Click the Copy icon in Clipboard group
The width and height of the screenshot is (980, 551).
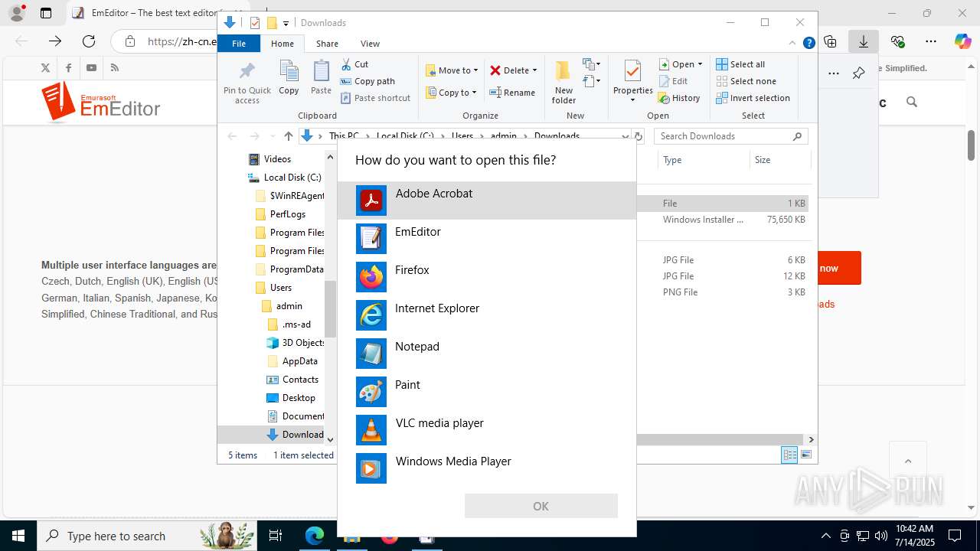tap(289, 78)
